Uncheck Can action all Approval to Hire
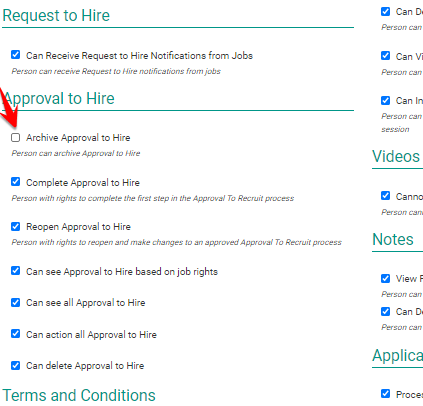The image size is (423, 406). (x=15, y=334)
